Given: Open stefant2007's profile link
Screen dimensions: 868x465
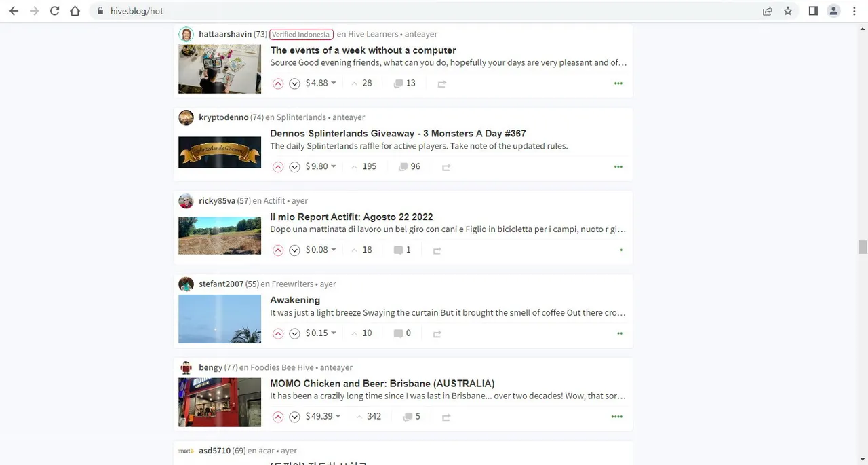Looking at the screenshot, I should (x=221, y=284).
